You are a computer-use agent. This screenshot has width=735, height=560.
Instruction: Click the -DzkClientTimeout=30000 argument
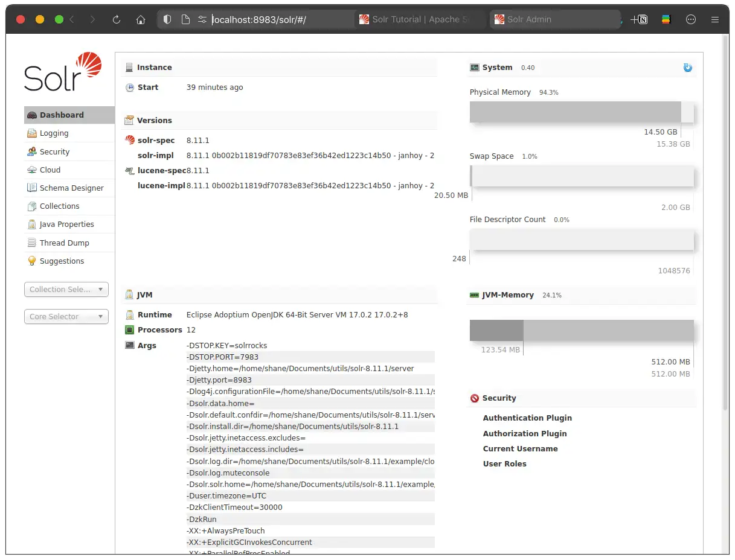pos(234,507)
